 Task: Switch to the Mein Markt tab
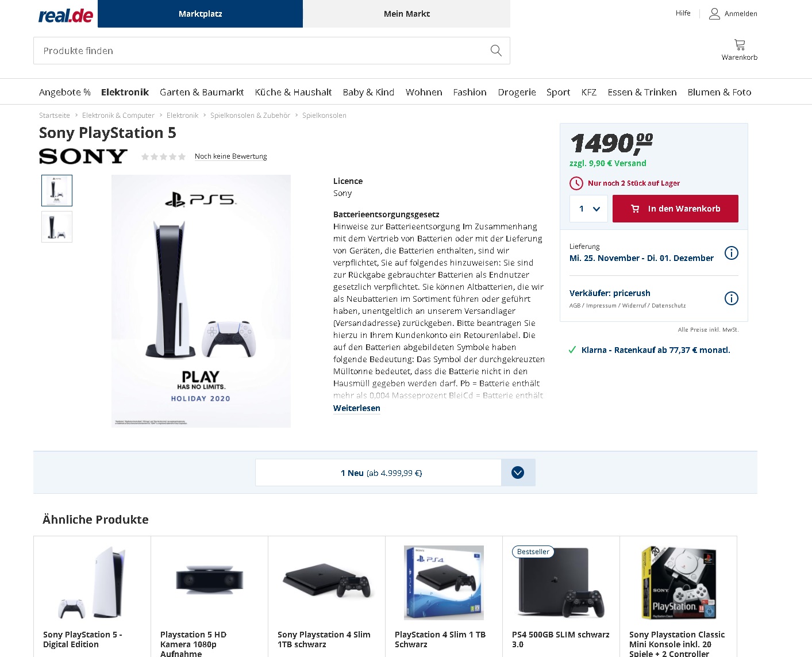(406, 14)
